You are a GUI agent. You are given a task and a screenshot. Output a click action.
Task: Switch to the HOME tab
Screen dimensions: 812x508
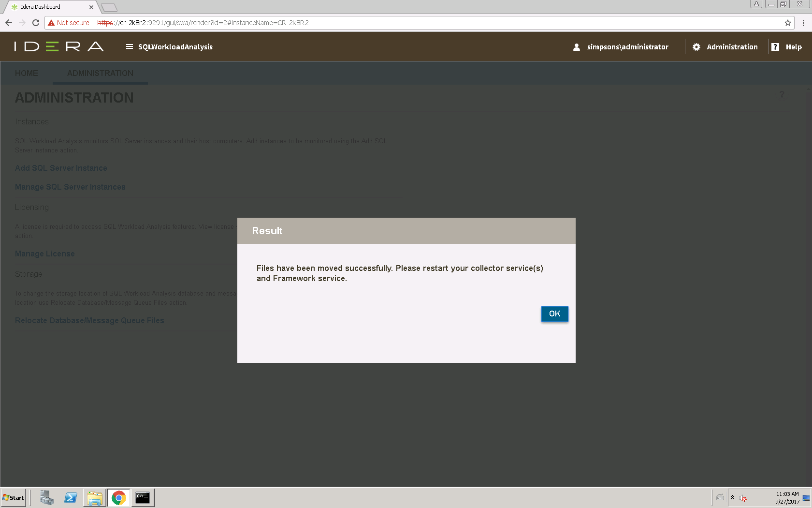27,73
